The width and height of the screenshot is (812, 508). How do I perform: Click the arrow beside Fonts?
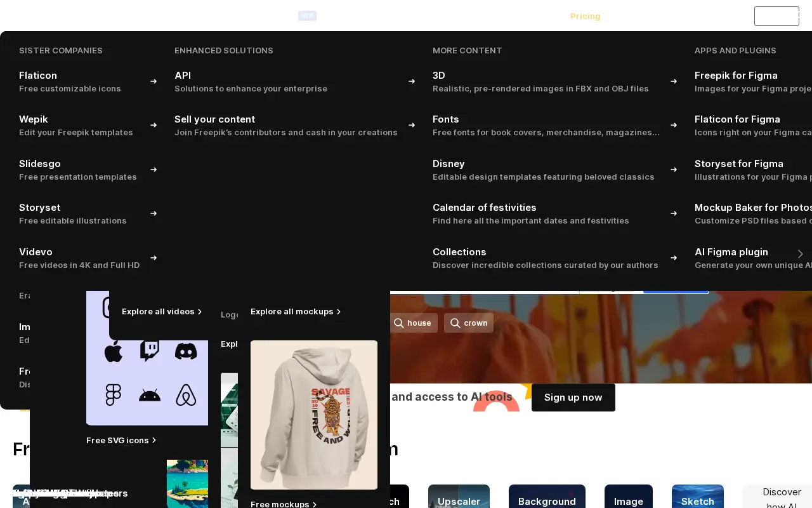(x=674, y=125)
